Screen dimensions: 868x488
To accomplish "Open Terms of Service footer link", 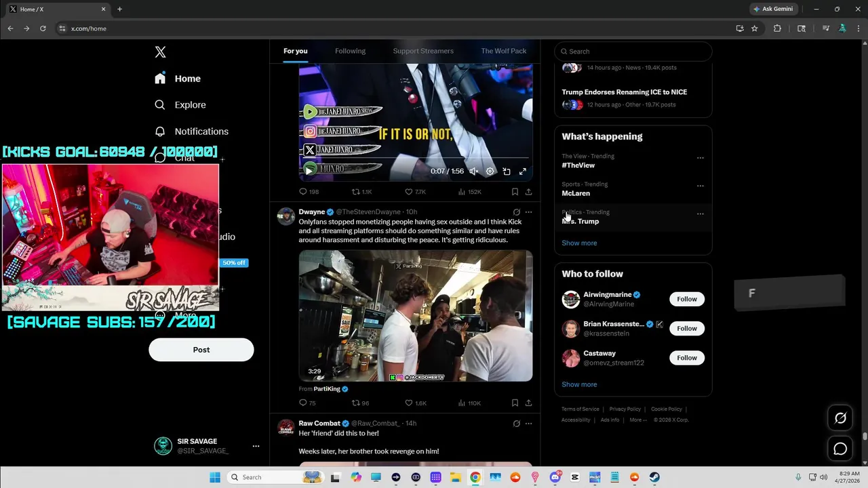I will pos(580,409).
